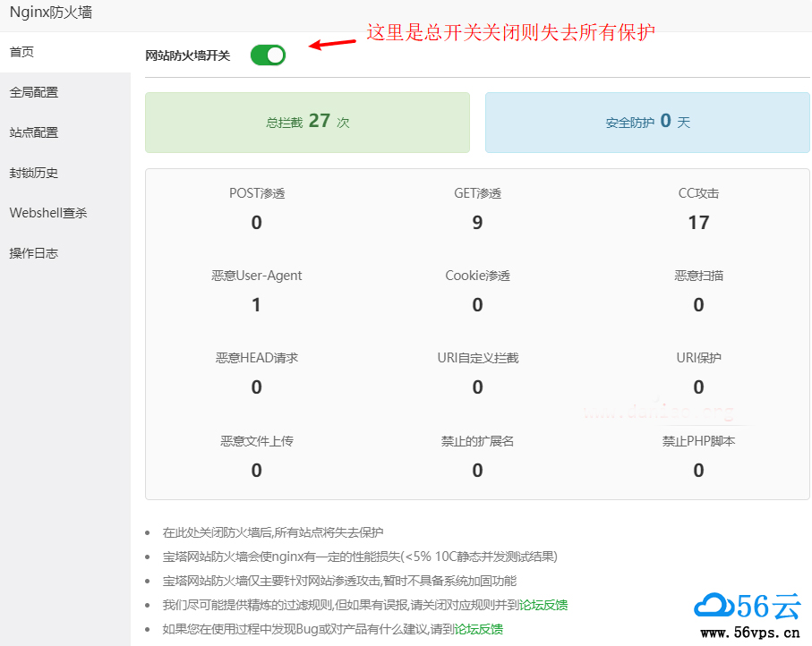The width and height of the screenshot is (812, 646).
Task: Select the 禁止PHP脚本 statistic
Action: click(698, 441)
